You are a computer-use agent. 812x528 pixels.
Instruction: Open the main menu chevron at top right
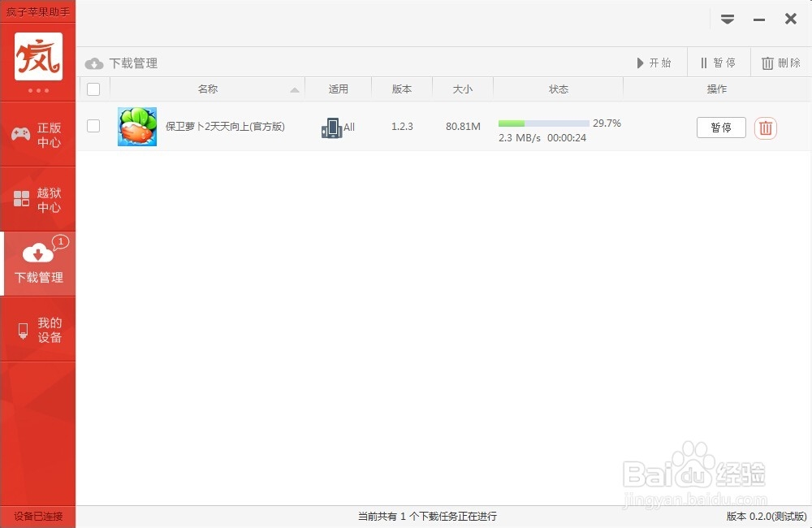click(x=728, y=18)
